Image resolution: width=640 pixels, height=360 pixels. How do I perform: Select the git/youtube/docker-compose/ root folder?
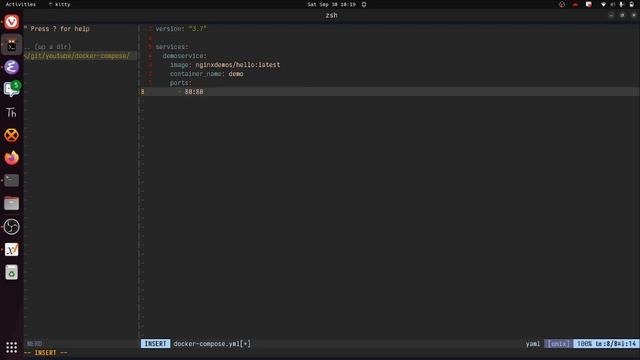click(77, 56)
